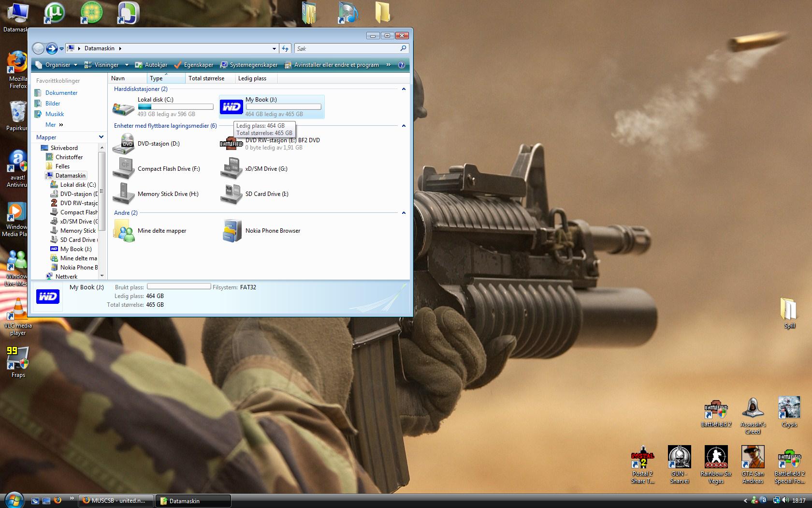This screenshot has width=812, height=508.
Task: Open the BF2 DVD drive (E:) icon
Action: [x=232, y=144]
